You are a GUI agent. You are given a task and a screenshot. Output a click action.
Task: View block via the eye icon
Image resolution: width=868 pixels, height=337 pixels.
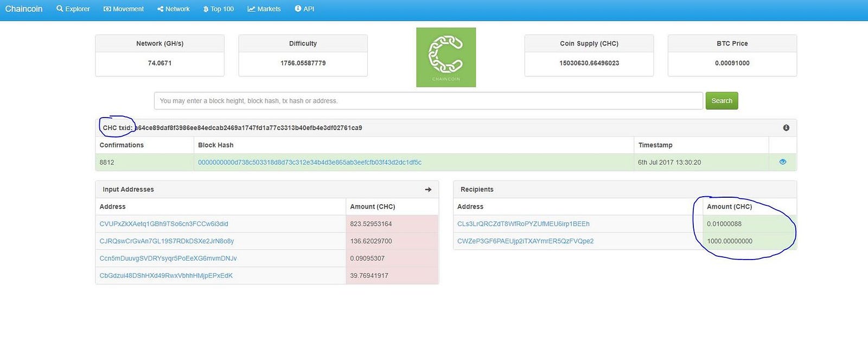(783, 161)
